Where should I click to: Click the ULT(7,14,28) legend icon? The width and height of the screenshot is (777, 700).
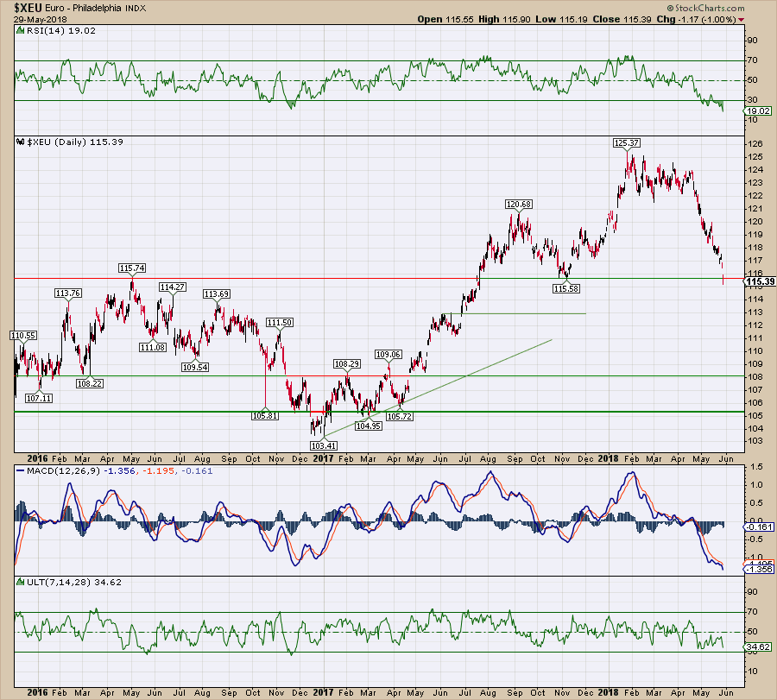[19, 583]
